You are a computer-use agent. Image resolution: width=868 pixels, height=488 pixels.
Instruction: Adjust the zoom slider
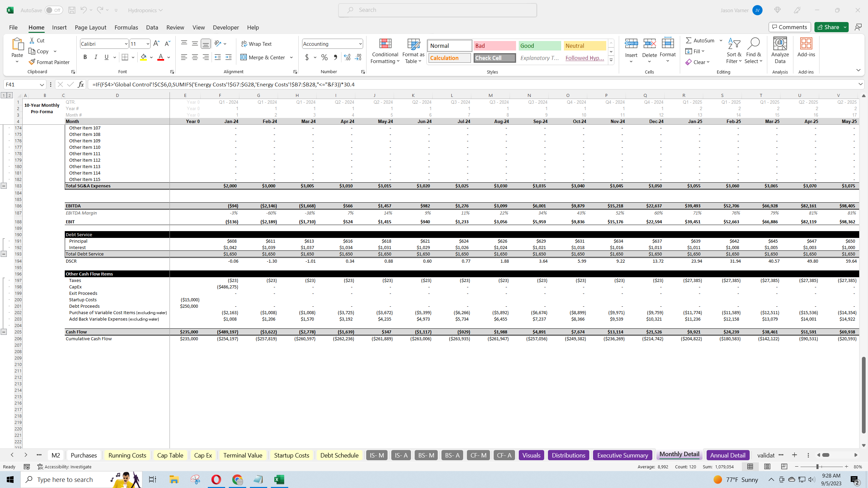pos(817,467)
